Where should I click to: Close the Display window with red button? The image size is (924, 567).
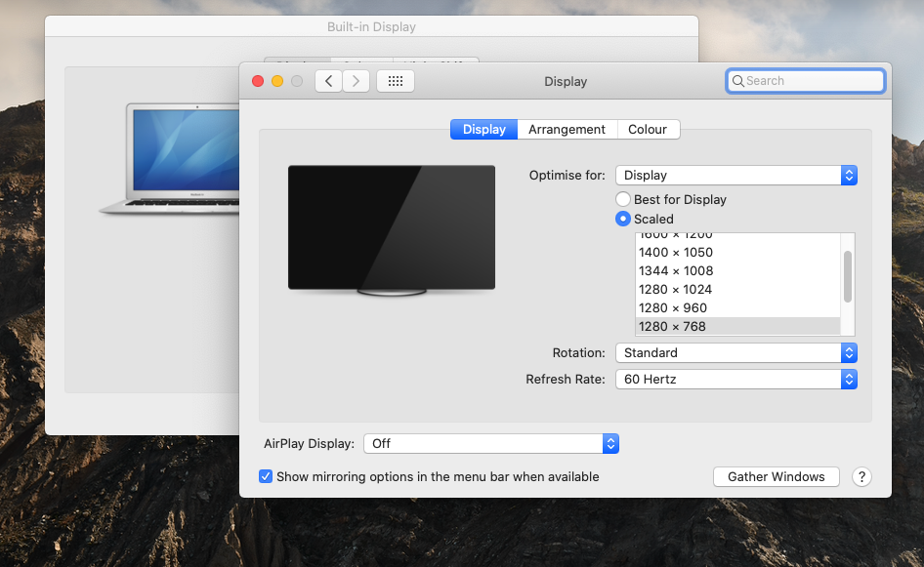(258, 81)
